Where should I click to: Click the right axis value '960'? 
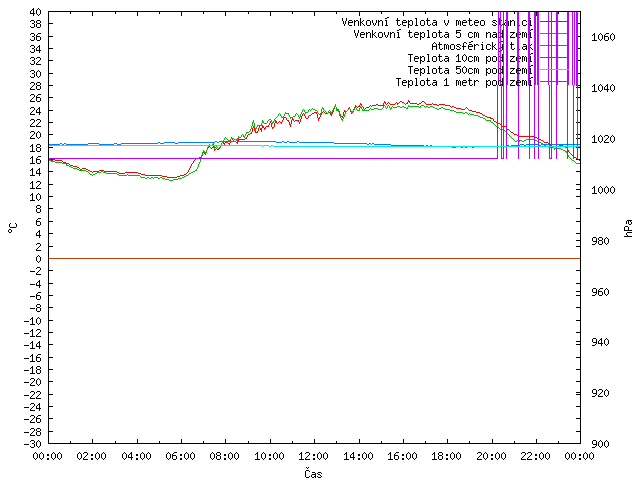(600, 292)
